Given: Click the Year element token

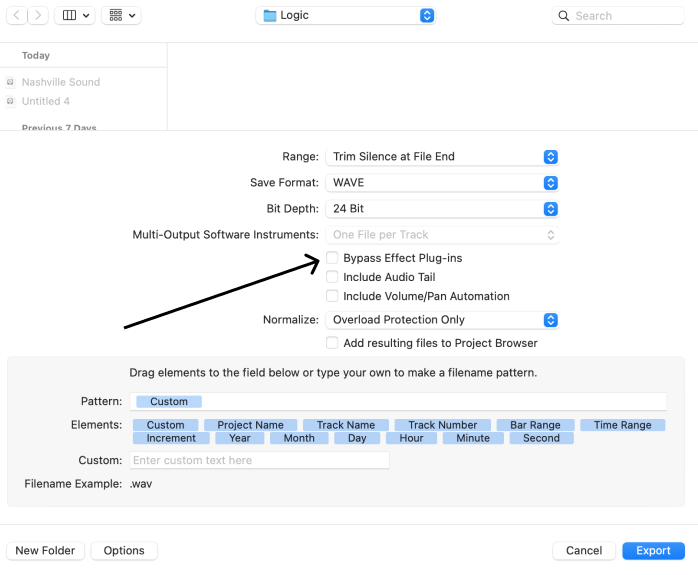Looking at the screenshot, I should 240,438.
